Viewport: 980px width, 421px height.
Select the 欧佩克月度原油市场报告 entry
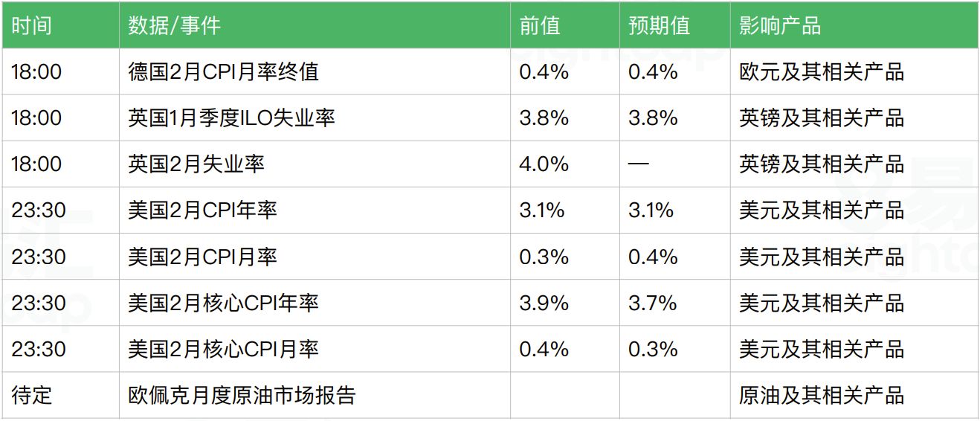pos(242,395)
